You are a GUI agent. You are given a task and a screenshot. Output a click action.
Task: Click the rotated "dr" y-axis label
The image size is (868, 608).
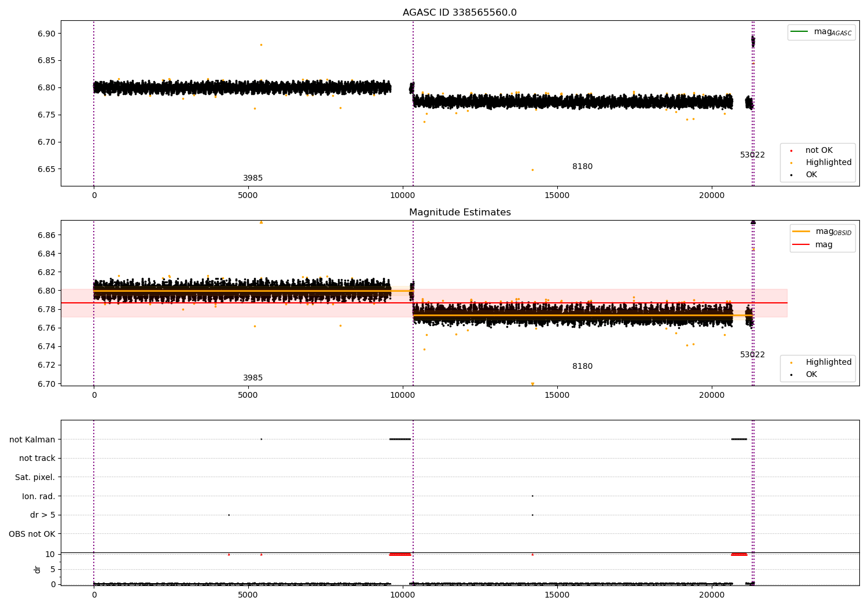[x=38, y=569]
